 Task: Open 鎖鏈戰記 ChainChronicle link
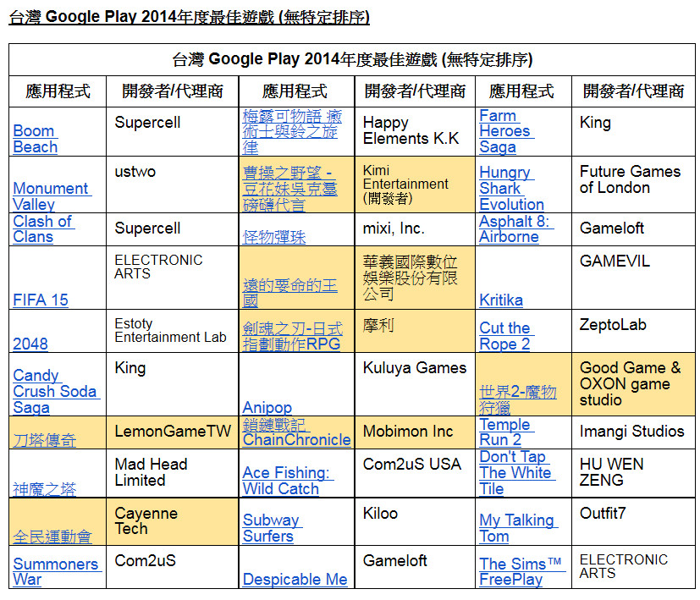[297, 432]
